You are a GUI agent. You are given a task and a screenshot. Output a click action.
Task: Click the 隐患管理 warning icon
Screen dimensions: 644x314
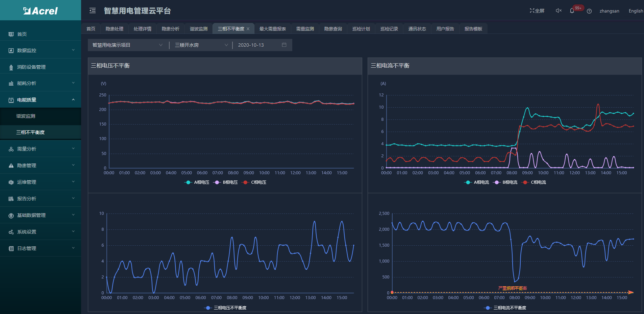11,165
